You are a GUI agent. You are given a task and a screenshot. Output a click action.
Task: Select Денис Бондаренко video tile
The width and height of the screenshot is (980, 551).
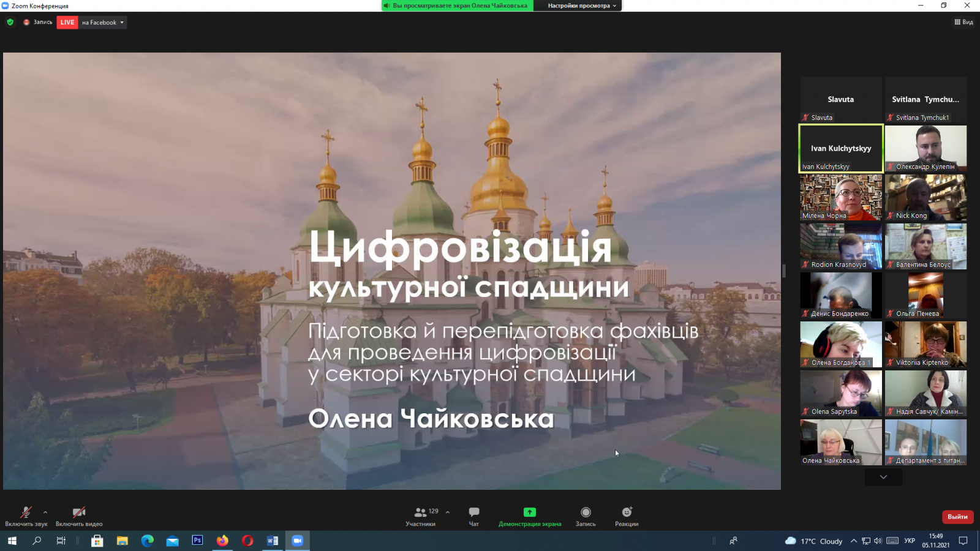841,295
